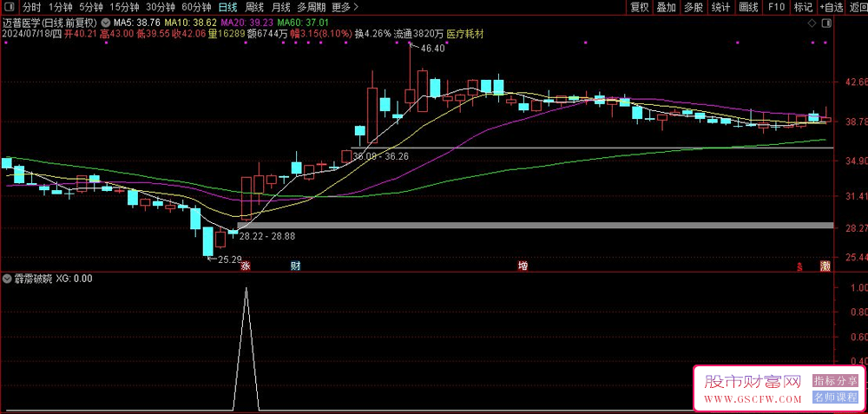Select the 30分钟 period tab

[x=160, y=7]
